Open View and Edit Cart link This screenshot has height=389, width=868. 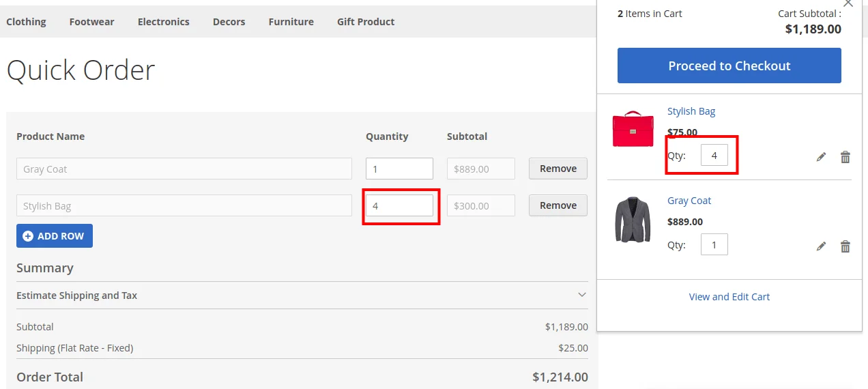729,297
